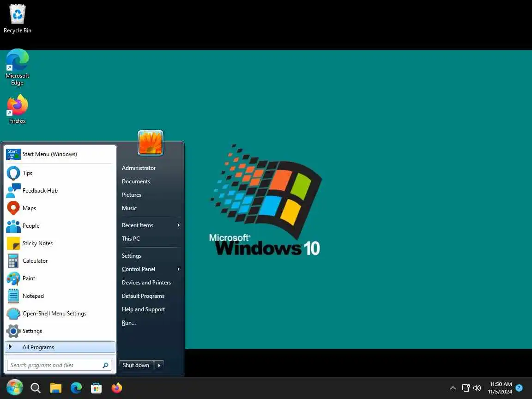Open the clock showing 11:50 AM
Image resolution: width=532 pixels, height=399 pixels.
[501, 388]
